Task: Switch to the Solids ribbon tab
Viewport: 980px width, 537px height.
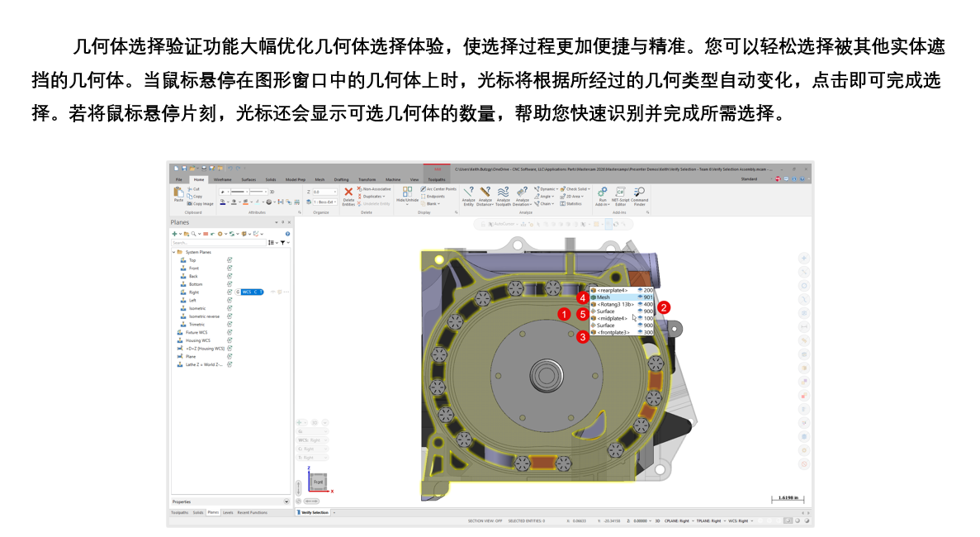Action: coord(271,179)
